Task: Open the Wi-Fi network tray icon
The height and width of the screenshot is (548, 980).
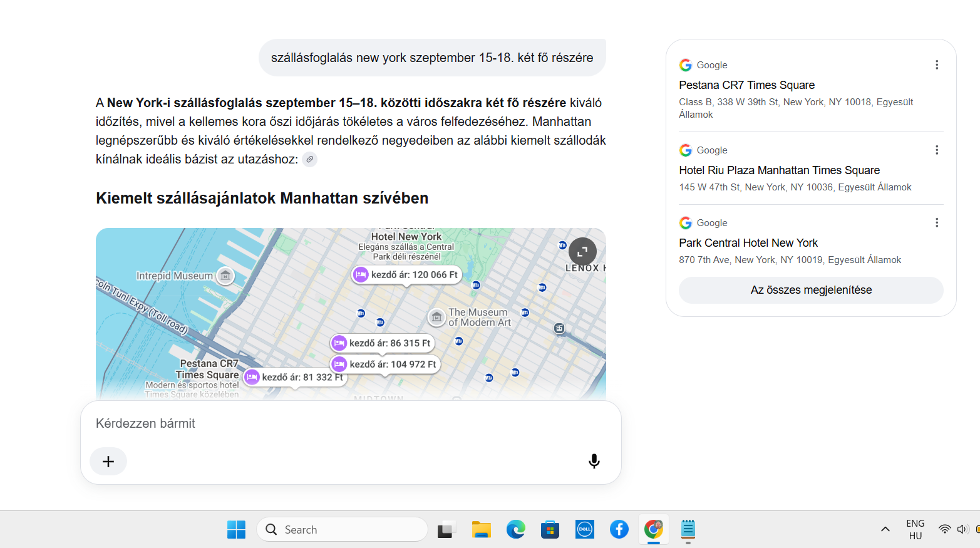Action: (x=944, y=530)
